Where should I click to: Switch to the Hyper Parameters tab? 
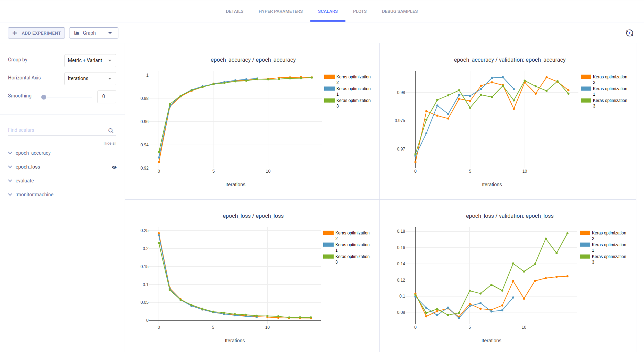click(281, 11)
